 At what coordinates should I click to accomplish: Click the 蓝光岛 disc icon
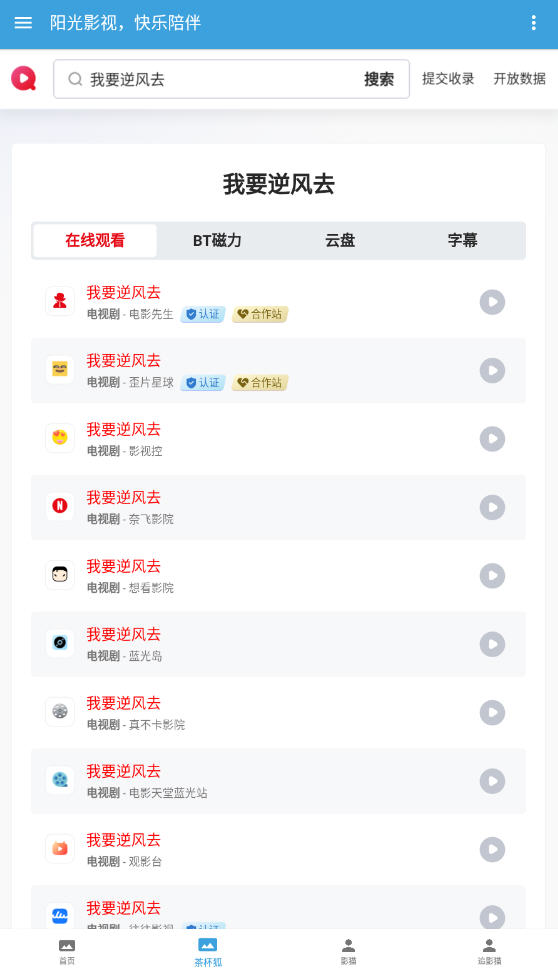(x=60, y=643)
